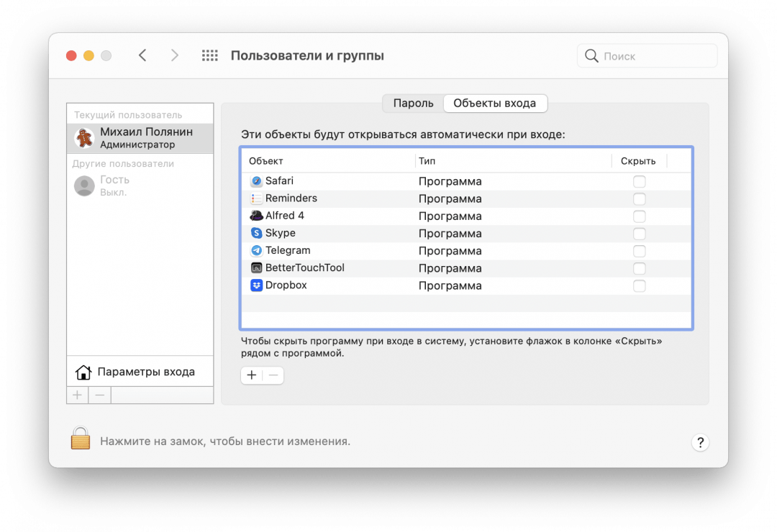
Task: Click the back navigation arrow
Action: click(x=142, y=55)
